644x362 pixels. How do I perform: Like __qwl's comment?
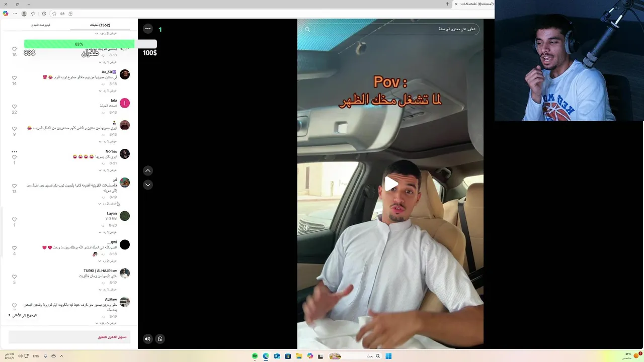14,248
